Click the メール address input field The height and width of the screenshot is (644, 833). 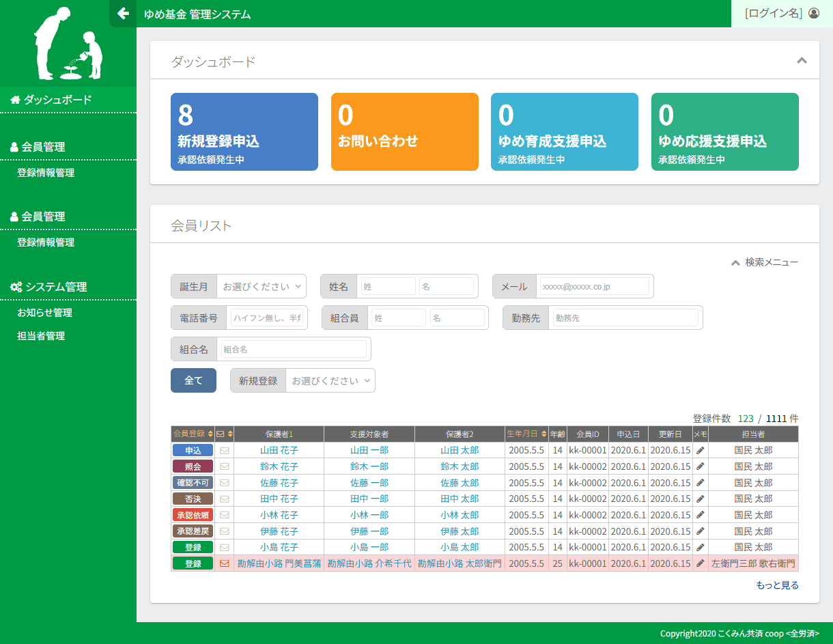594,287
